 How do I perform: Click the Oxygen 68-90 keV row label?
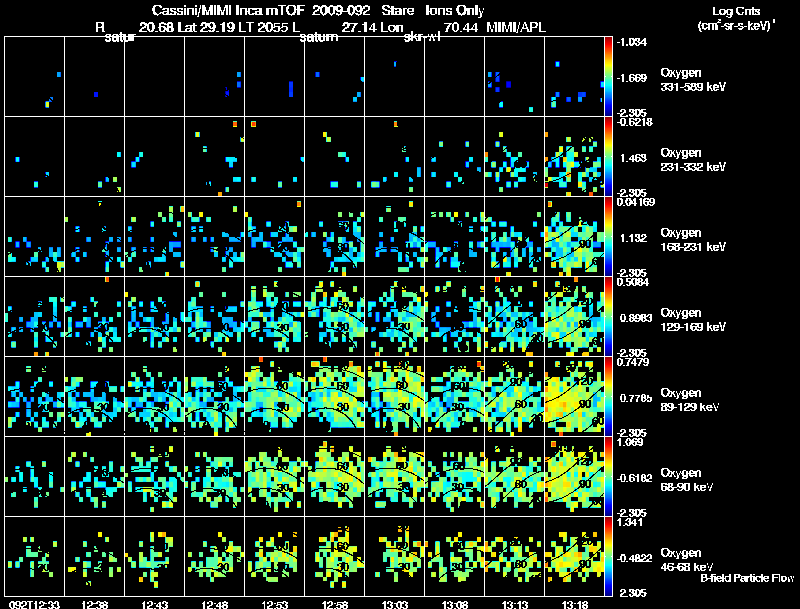687,479
